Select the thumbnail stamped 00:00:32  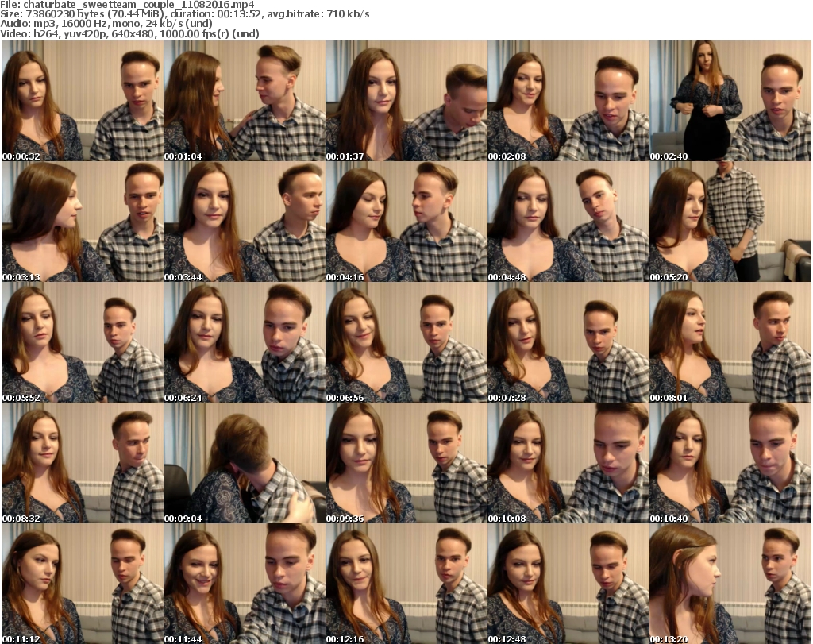coord(83,101)
